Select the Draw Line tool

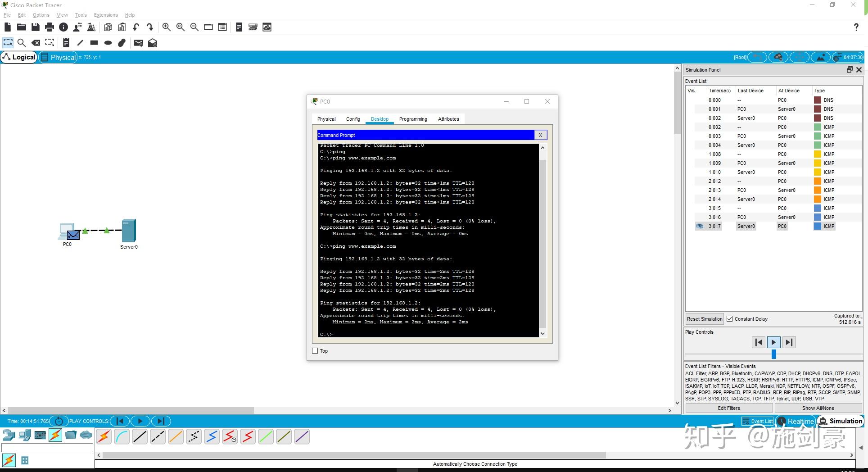pyautogui.click(x=80, y=43)
